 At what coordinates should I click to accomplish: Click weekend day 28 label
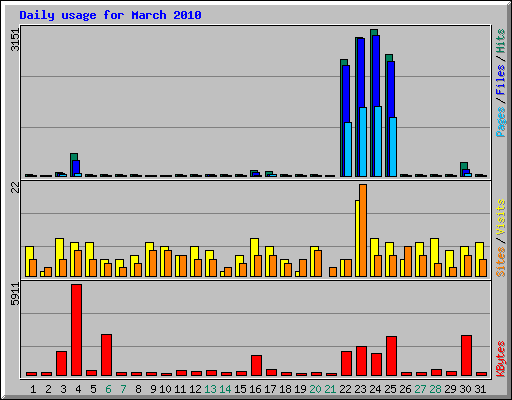point(435,389)
